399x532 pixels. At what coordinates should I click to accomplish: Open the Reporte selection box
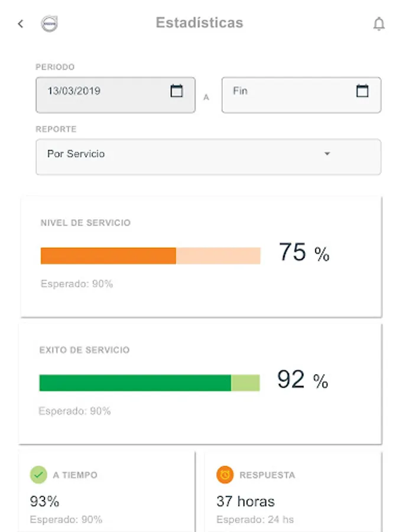coord(208,157)
